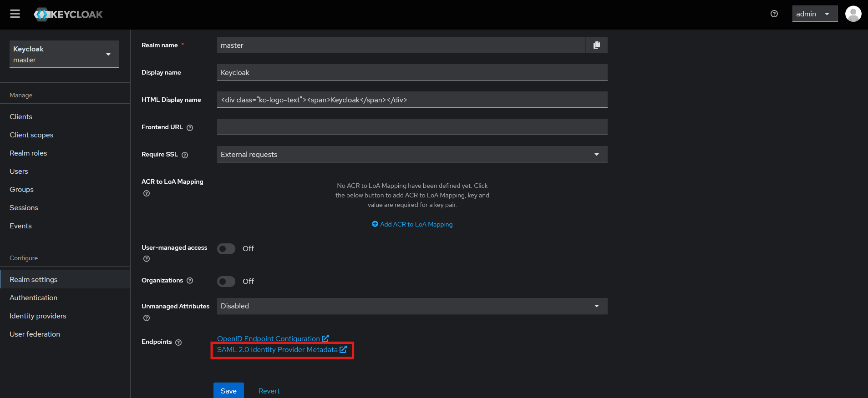Show help for Organizations

[190, 281]
